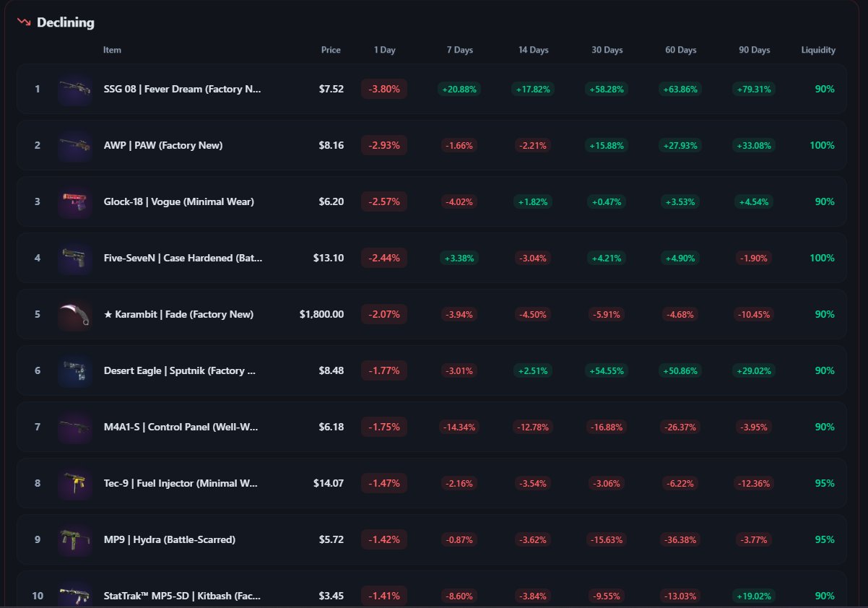
Task: Click the AWP PAW weapon image
Action: click(x=74, y=146)
